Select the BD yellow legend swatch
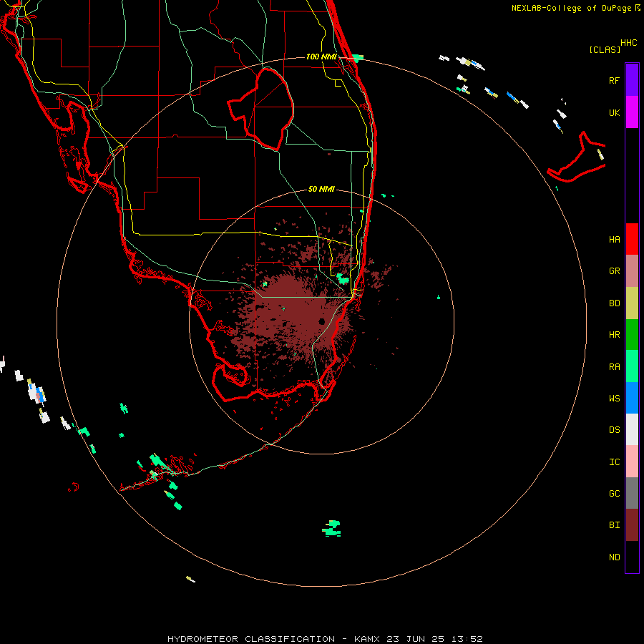 coord(632,303)
